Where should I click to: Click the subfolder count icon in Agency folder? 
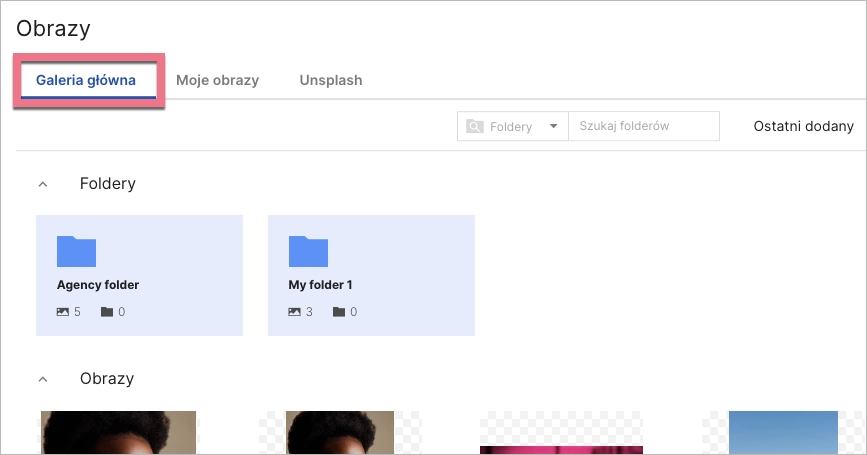tap(107, 312)
